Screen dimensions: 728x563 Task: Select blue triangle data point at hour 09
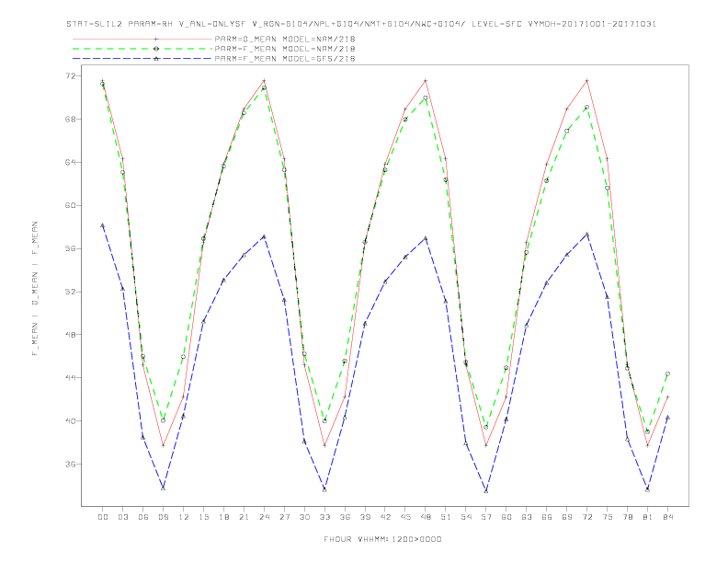point(163,488)
